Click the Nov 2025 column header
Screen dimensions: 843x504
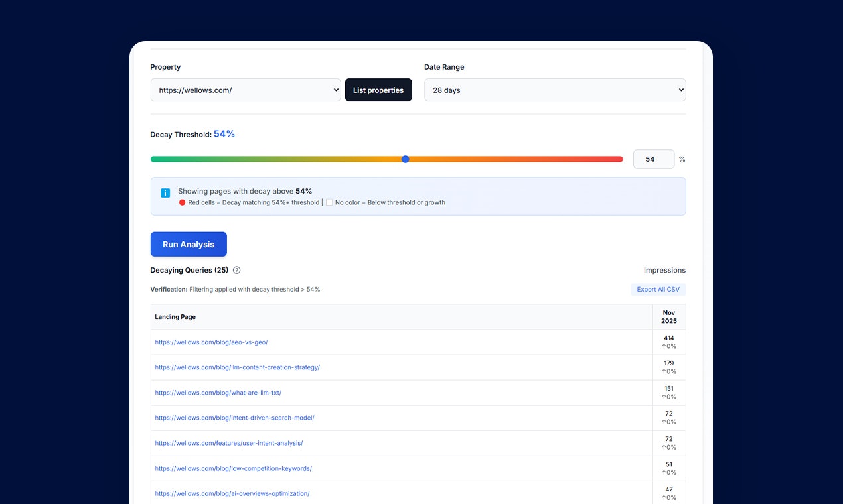click(x=669, y=317)
